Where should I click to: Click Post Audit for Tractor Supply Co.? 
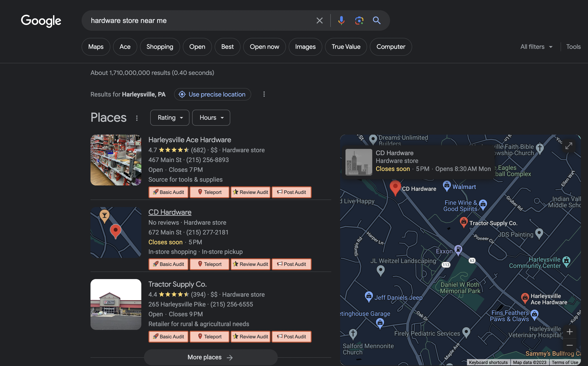(292, 337)
